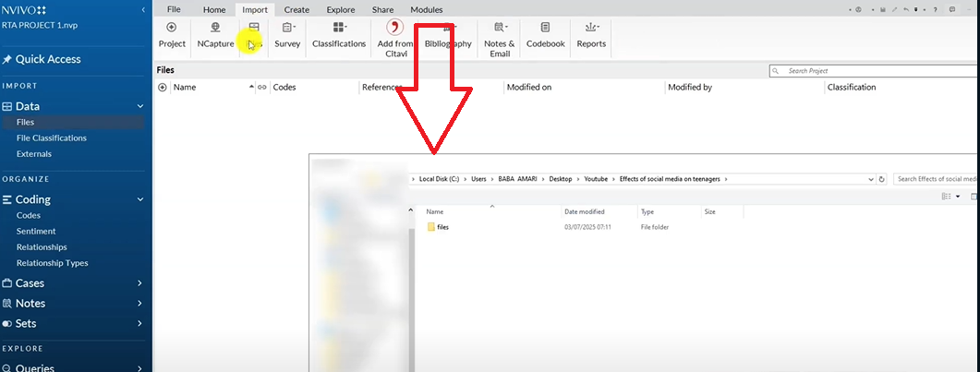This screenshot has width=980, height=372.
Task: Open the Explore ribbon tab
Action: pos(340,9)
